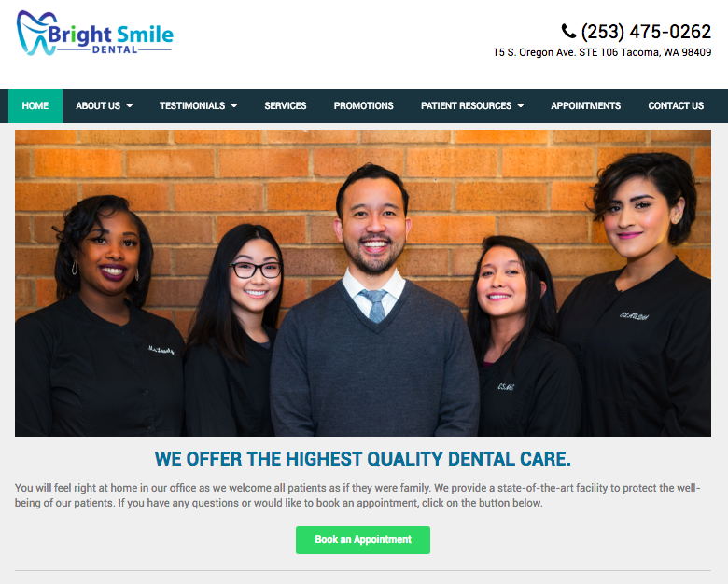Open the Contact Us page
This screenshot has height=584, width=728.
pyautogui.click(x=676, y=105)
